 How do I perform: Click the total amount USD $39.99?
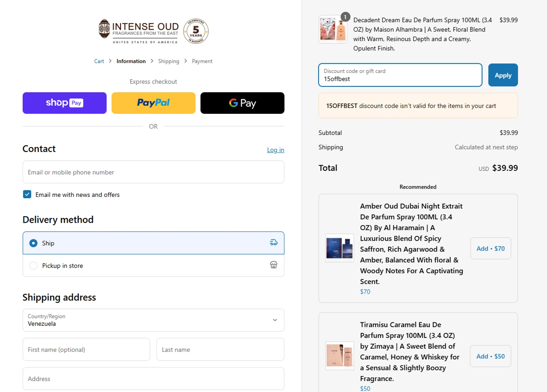click(498, 168)
